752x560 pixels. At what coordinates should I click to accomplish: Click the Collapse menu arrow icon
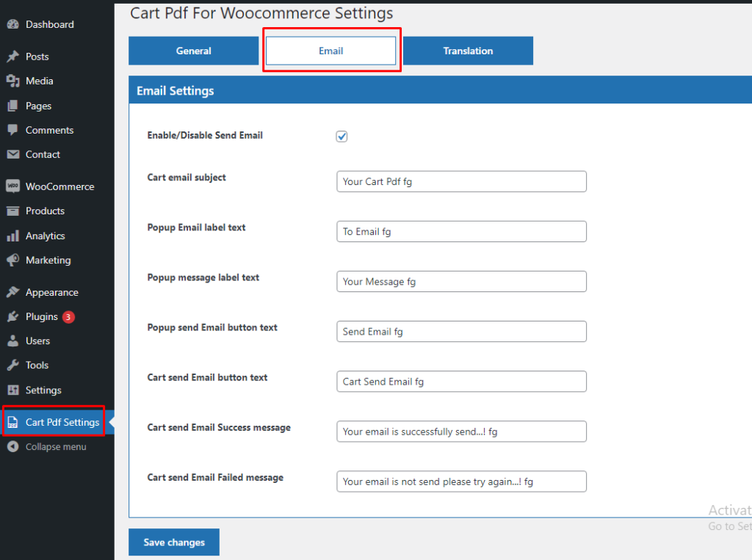coord(13,446)
